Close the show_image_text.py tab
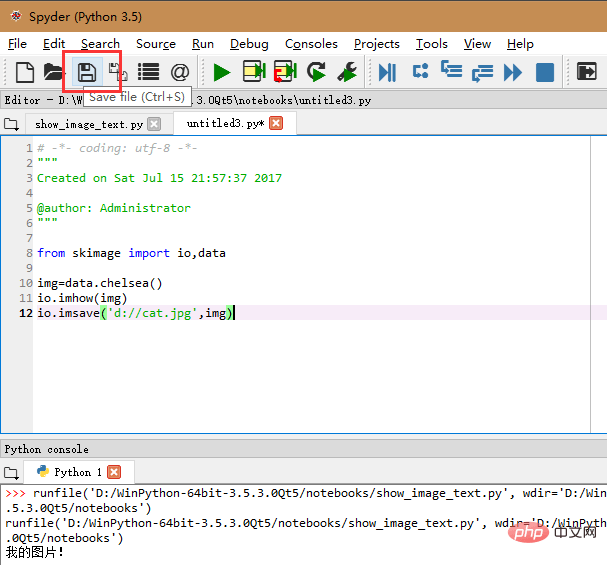 [154, 124]
